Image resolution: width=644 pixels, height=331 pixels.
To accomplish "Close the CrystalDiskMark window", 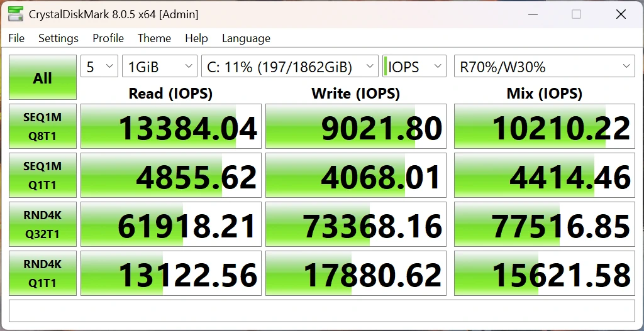I will (x=621, y=14).
